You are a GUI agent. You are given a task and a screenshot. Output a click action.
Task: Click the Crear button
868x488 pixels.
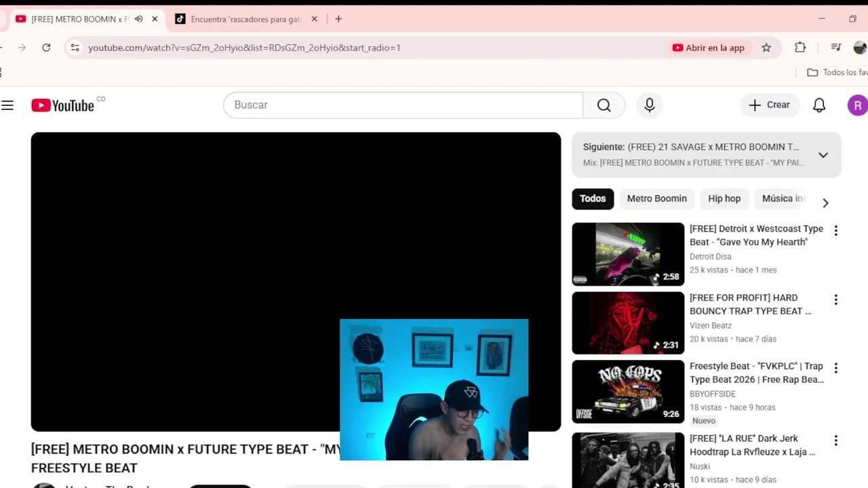click(x=770, y=105)
